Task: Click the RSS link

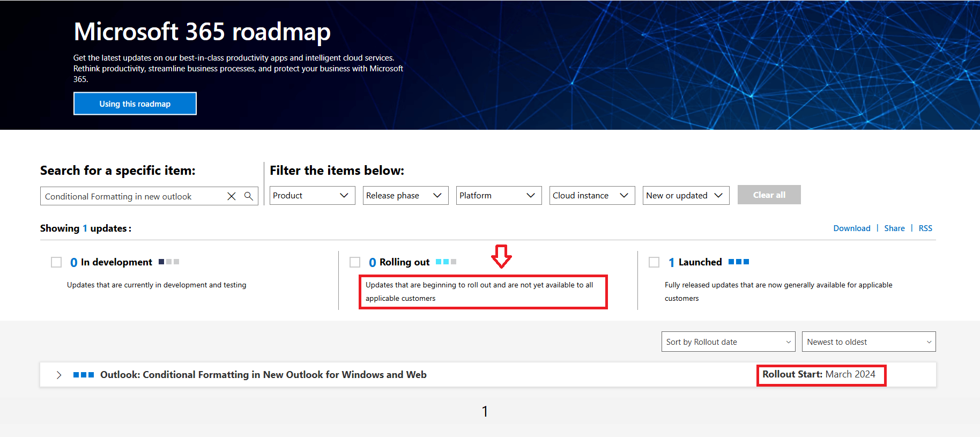Action: (x=925, y=228)
